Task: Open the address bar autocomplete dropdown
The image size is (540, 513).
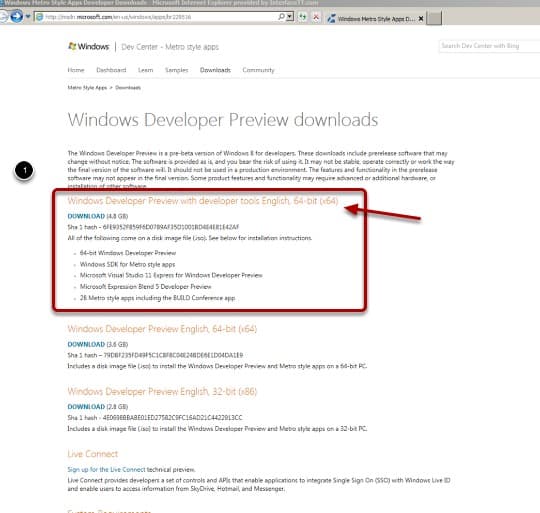Action: coord(290,17)
